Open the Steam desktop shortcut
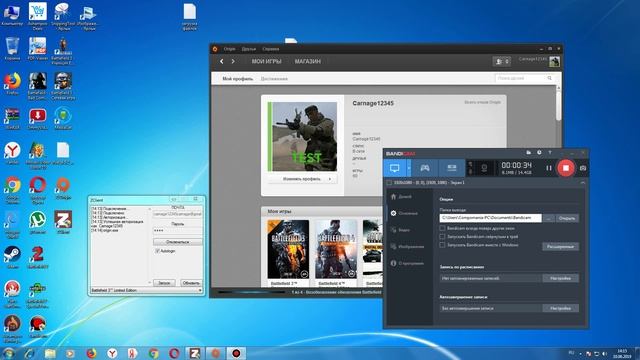The height and width of the screenshot is (360, 640). click(12, 257)
